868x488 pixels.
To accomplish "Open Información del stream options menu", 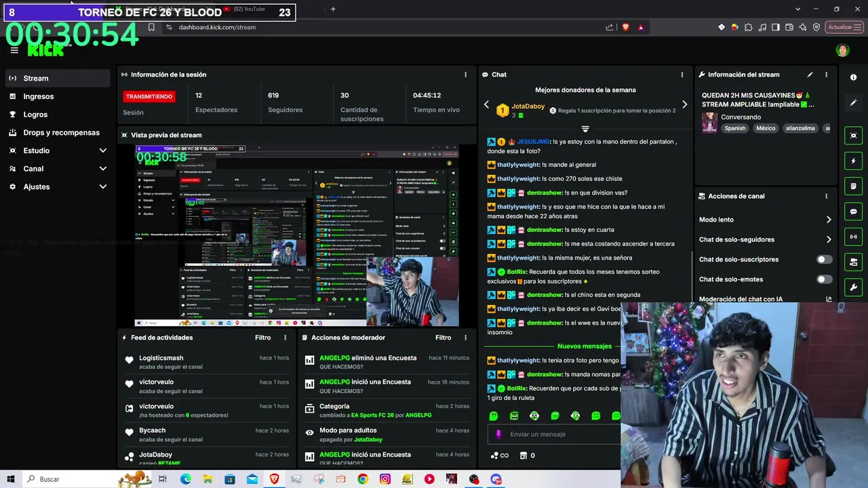I will coord(826,75).
